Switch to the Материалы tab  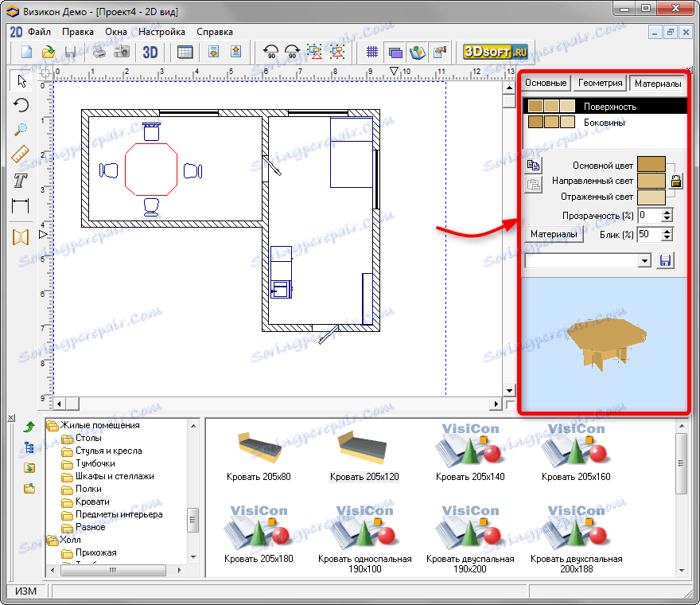click(x=658, y=83)
